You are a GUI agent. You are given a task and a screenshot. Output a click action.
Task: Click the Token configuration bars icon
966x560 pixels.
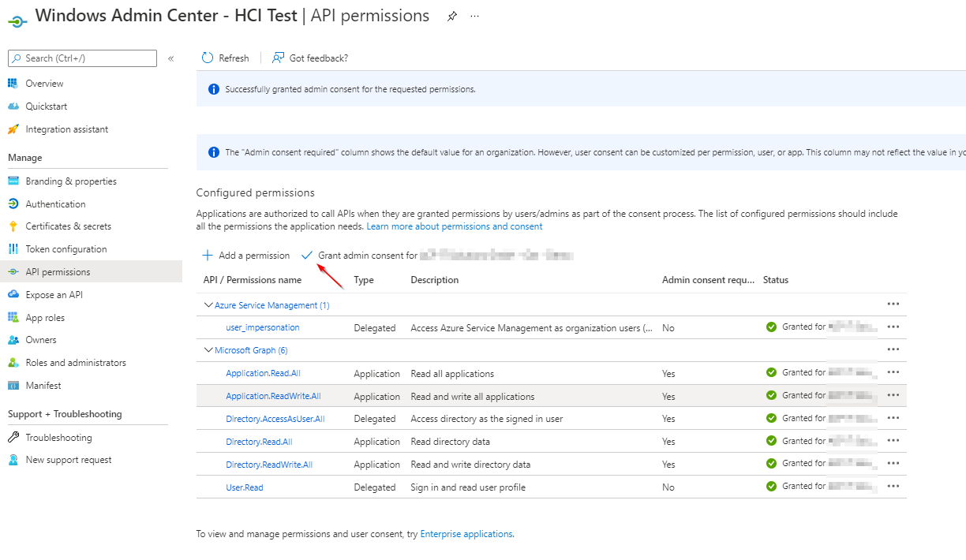coord(13,249)
